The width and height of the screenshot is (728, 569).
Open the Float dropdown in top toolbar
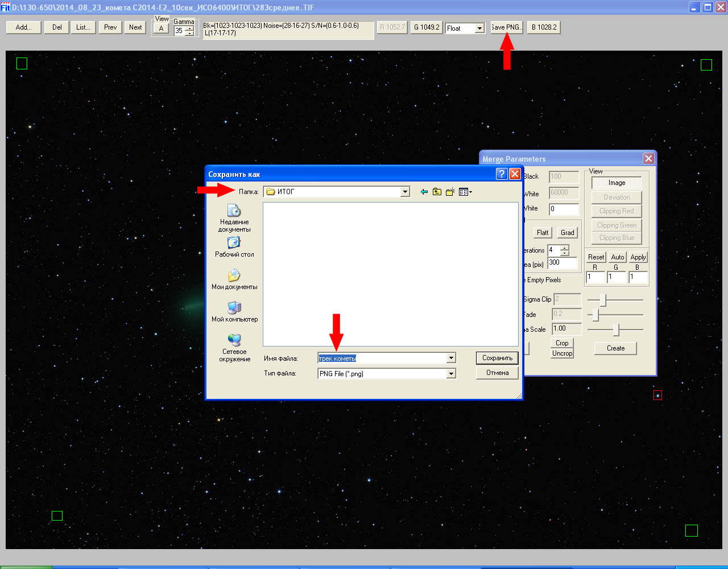tap(479, 28)
